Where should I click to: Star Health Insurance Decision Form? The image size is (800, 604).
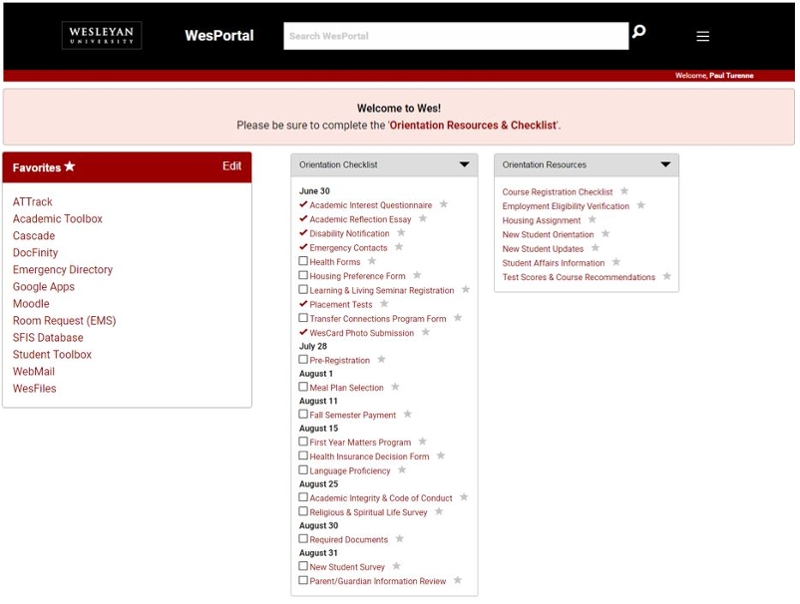tap(441, 456)
